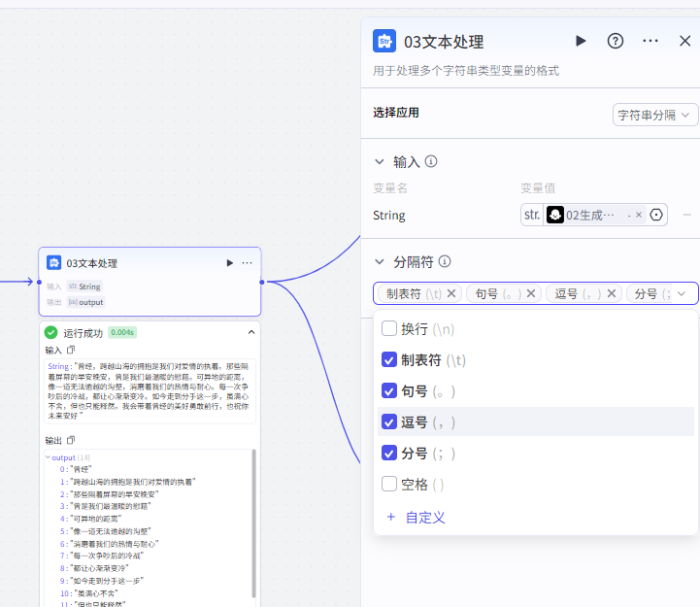This screenshot has width=700, height=607.
Task: Open help for 03文本处理 panel
Action: tap(616, 41)
